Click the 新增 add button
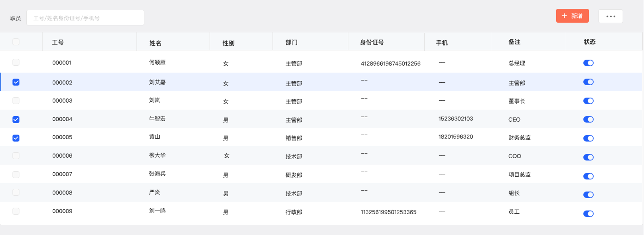This screenshot has width=644, height=235. coord(572,16)
